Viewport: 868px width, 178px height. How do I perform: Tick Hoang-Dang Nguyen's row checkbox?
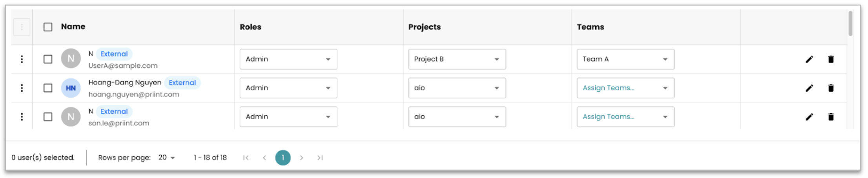pos(48,88)
